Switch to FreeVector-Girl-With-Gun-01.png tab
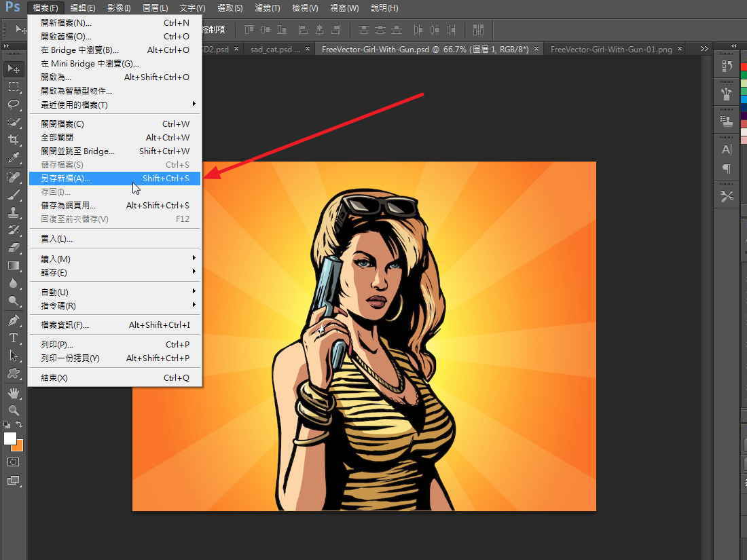 [611, 49]
